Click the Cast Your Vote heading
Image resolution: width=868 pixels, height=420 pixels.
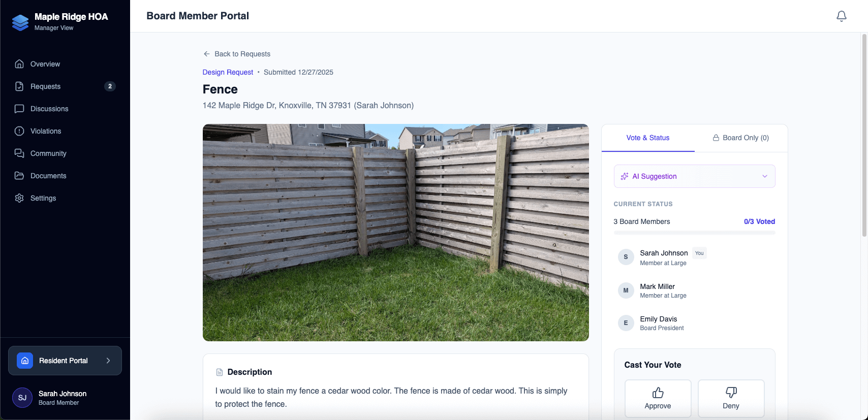pos(653,365)
